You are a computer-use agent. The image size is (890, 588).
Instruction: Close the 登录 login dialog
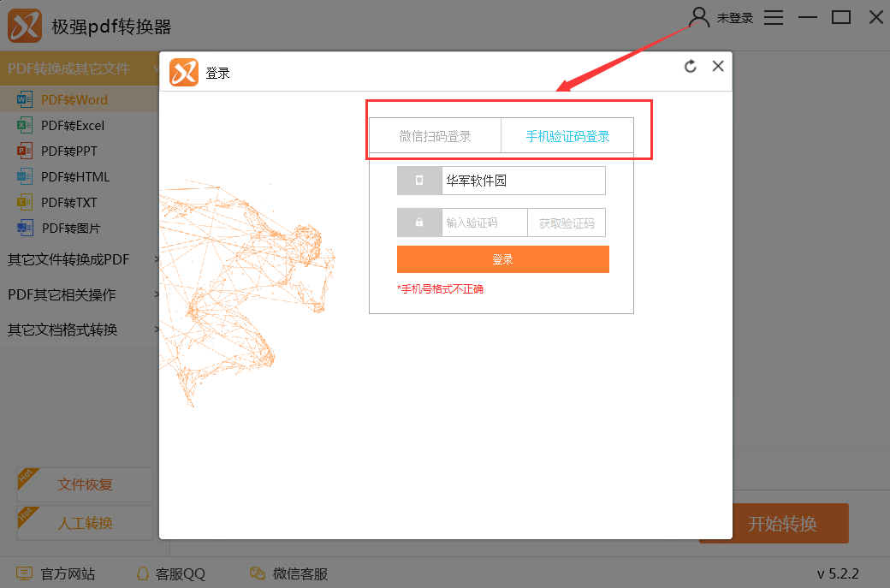(x=718, y=66)
